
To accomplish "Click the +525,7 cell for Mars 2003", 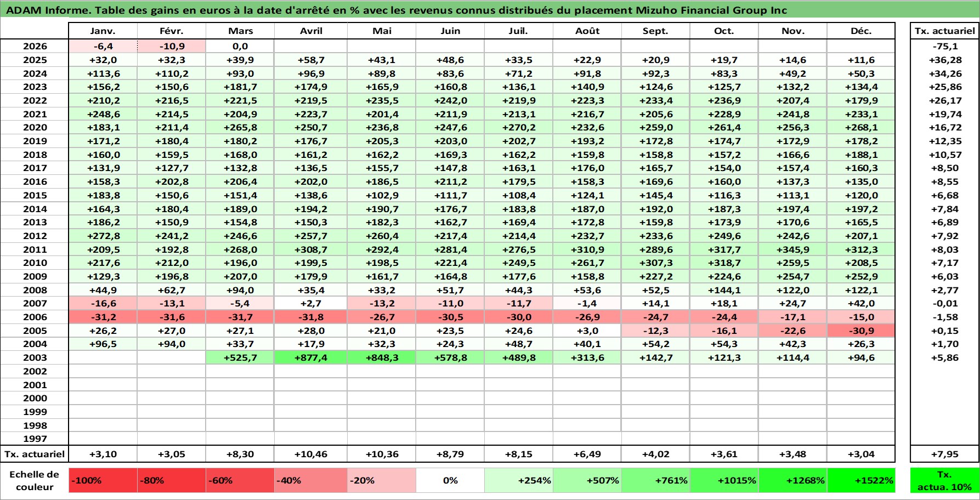I will coord(240,357).
